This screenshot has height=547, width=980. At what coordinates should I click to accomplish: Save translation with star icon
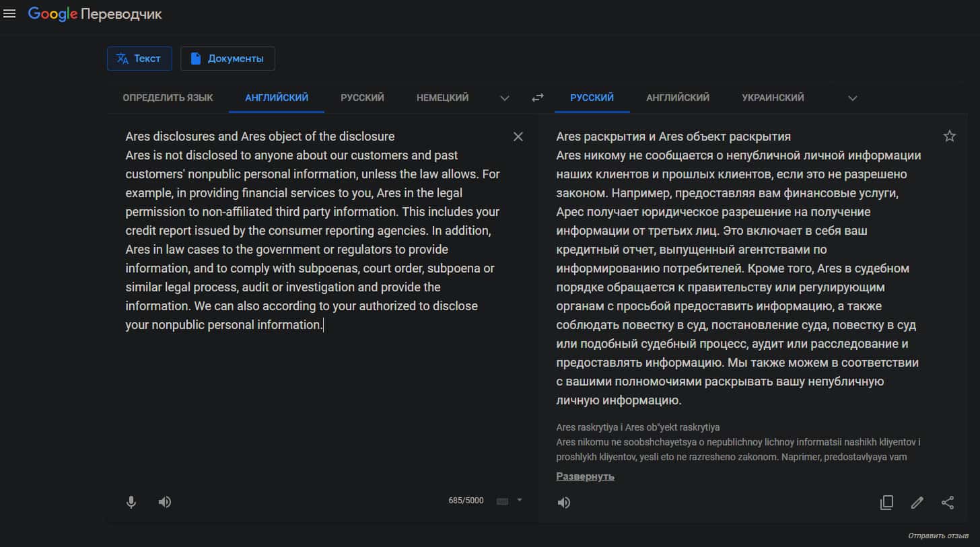click(949, 137)
